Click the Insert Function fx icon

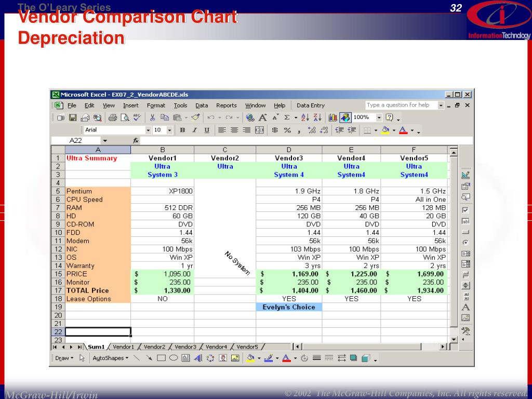(136, 141)
